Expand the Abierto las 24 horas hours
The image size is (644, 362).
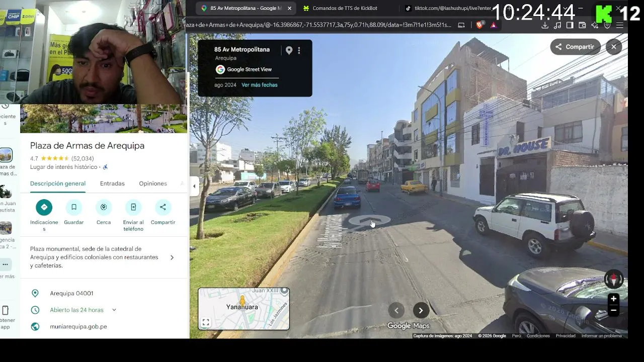pyautogui.click(x=114, y=310)
